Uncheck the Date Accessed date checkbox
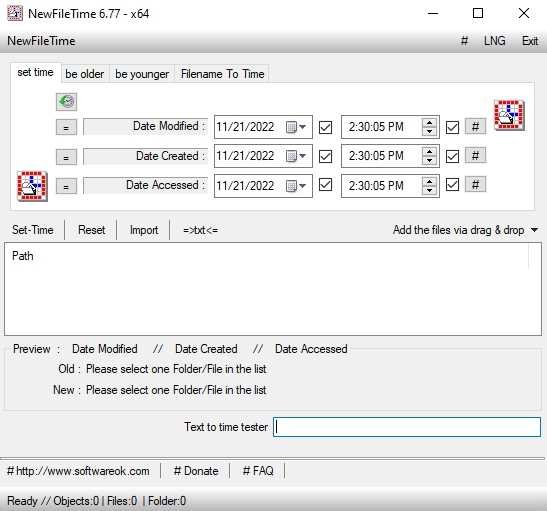This screenshot has width=547, height=511. coord(325,185)
